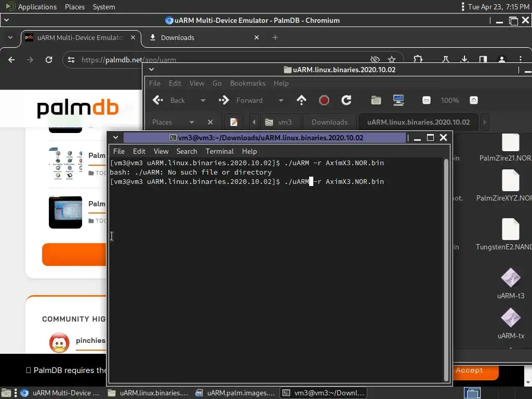
Task: Open Chromium downloads arrow icon
Action: [464, 60]
